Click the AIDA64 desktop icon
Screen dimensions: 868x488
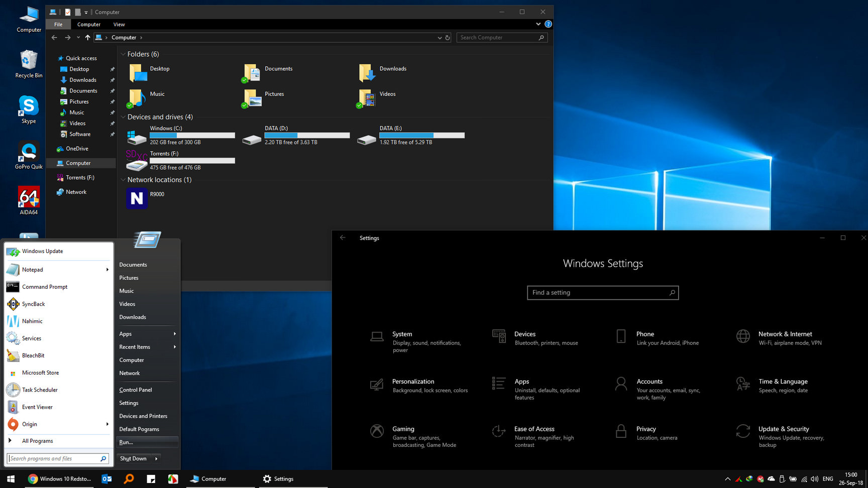pyautogui.click(x=29, y=201)
